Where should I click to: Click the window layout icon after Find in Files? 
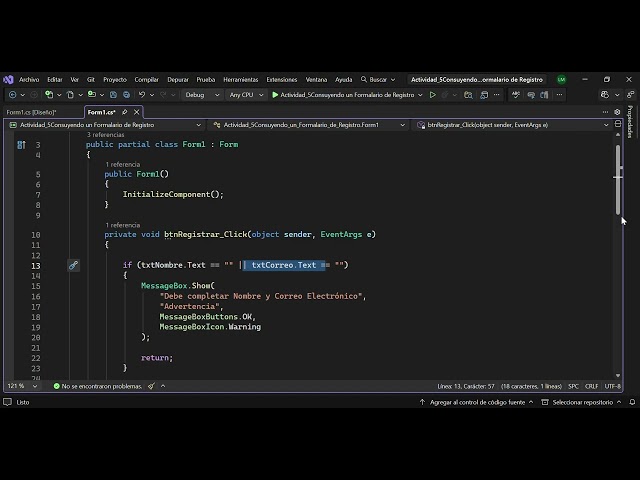click(484, 95)
